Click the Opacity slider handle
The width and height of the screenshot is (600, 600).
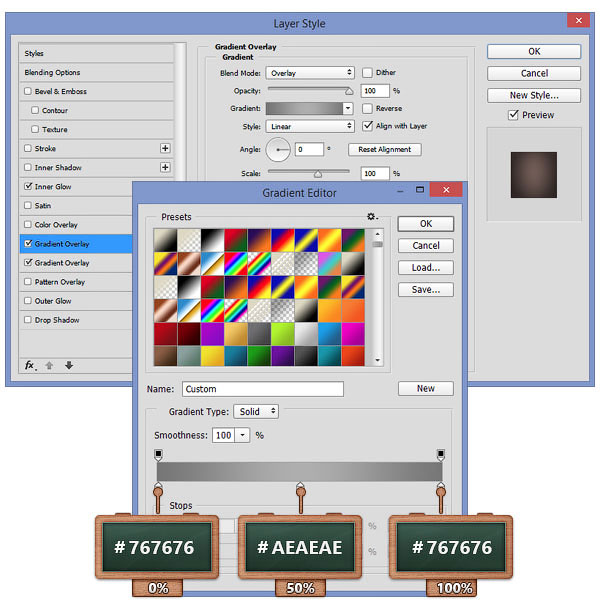tap(349, 91)
